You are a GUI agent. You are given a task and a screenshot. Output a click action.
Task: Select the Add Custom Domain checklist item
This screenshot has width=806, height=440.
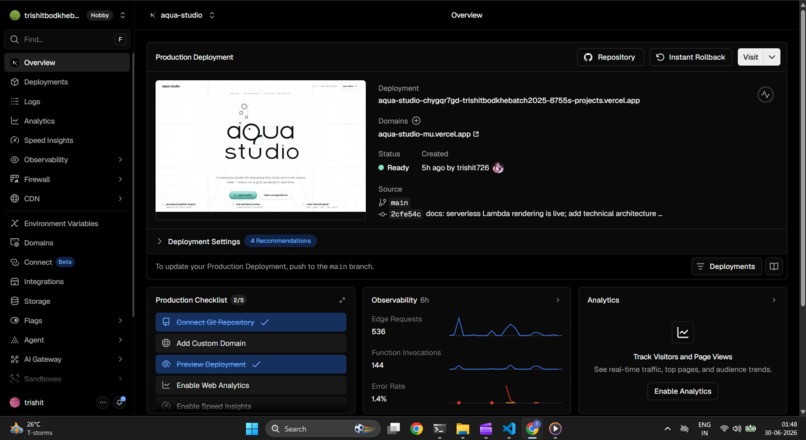pos(251,343)
